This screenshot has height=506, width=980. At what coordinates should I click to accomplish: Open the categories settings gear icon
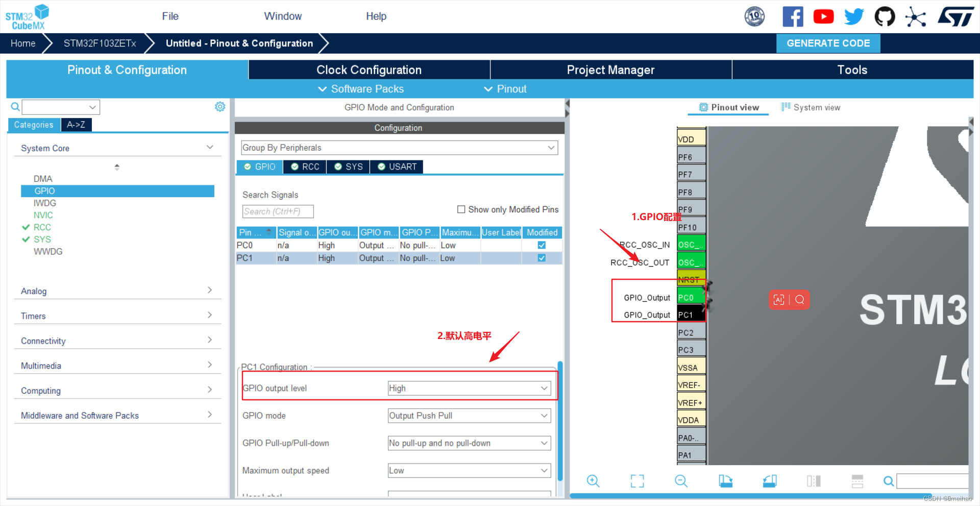(220, 107)
